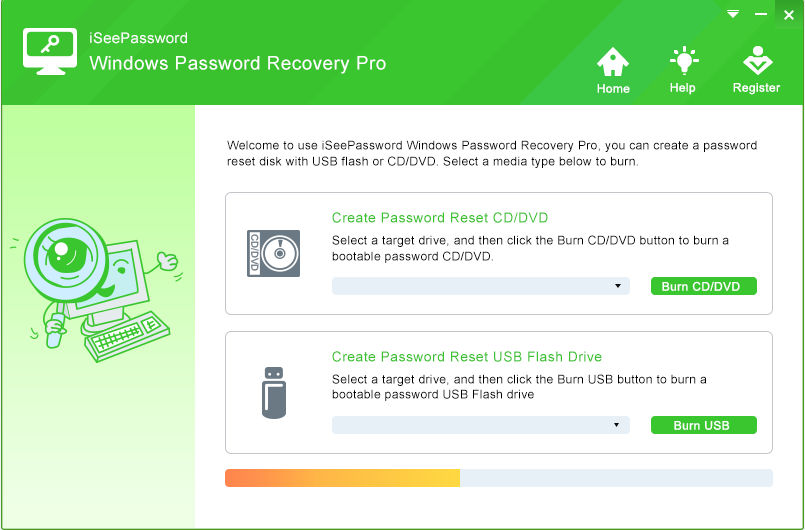This screenshot has height=530, width=805.
Task: Click the monitor-with-key app logo
Action: coord(50,51)
